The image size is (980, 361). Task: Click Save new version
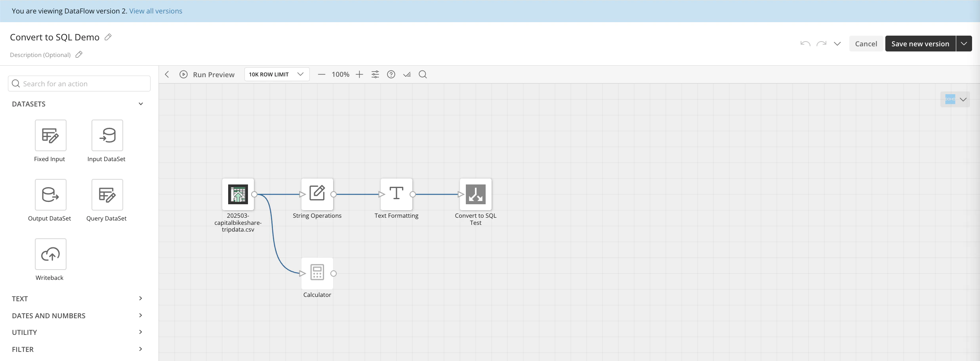click(920, 44)
